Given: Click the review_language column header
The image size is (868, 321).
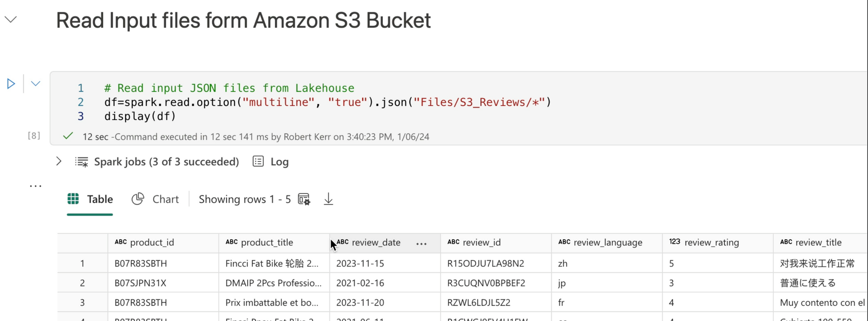Looking at the screenshot, I should click(608, 242).
